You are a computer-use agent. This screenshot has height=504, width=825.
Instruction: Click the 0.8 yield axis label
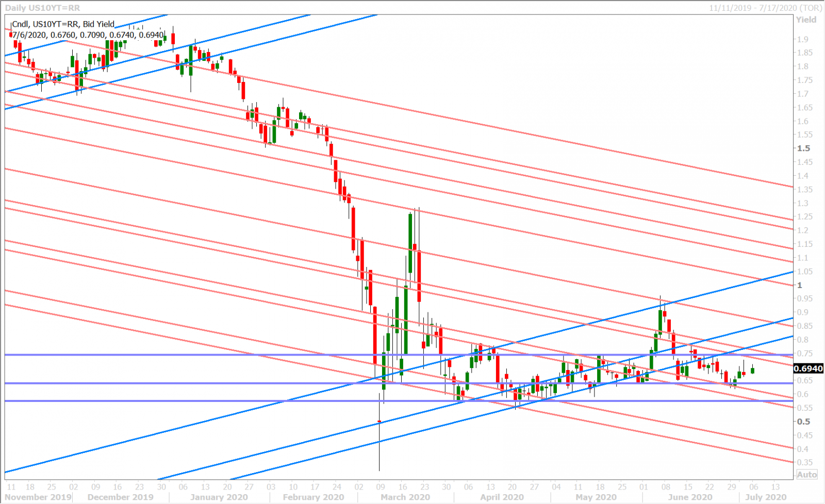coord(802,340)
